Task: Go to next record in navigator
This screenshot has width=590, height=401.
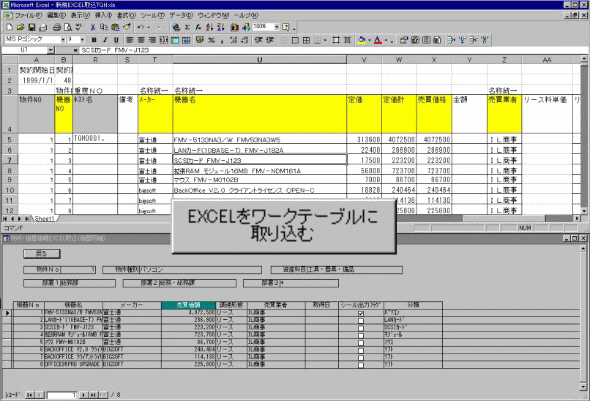Action: click(84, 395)
